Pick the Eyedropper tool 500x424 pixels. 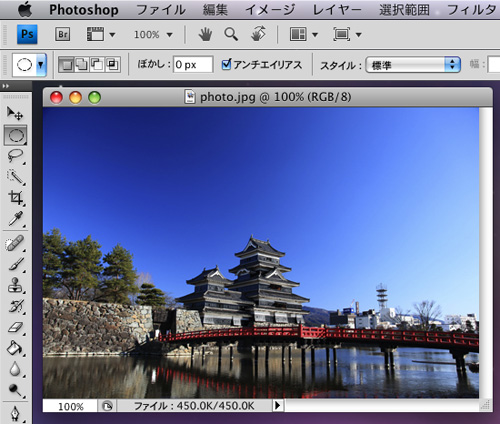15,219
